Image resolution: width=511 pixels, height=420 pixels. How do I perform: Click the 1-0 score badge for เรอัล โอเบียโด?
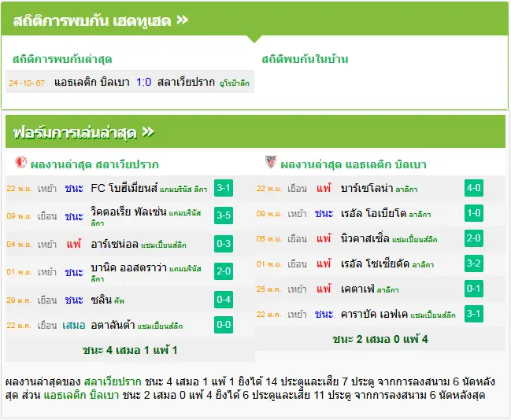pos(474,213)
